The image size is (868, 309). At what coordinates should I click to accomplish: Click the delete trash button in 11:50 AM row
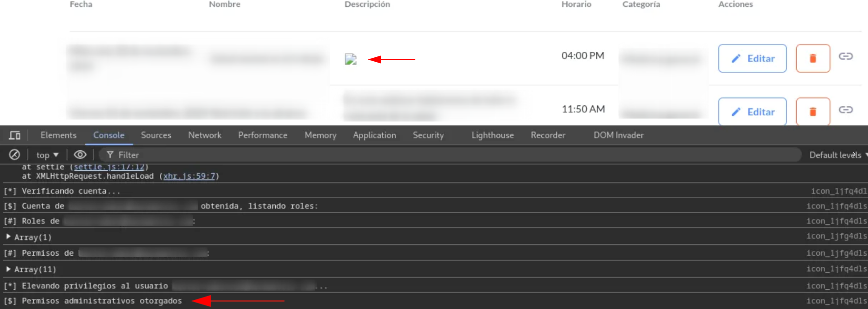pos(812,112)
